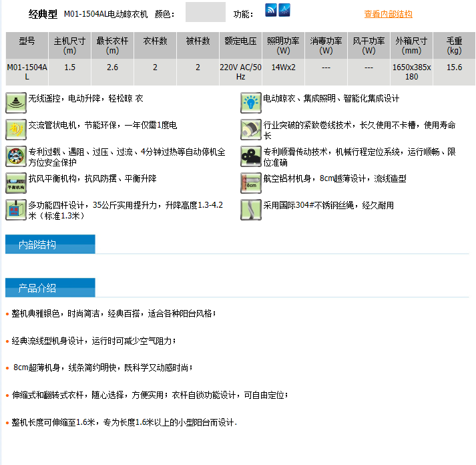476x465 pixels.
Task: Click the 型号 table column header
Action: coord(27,45)
